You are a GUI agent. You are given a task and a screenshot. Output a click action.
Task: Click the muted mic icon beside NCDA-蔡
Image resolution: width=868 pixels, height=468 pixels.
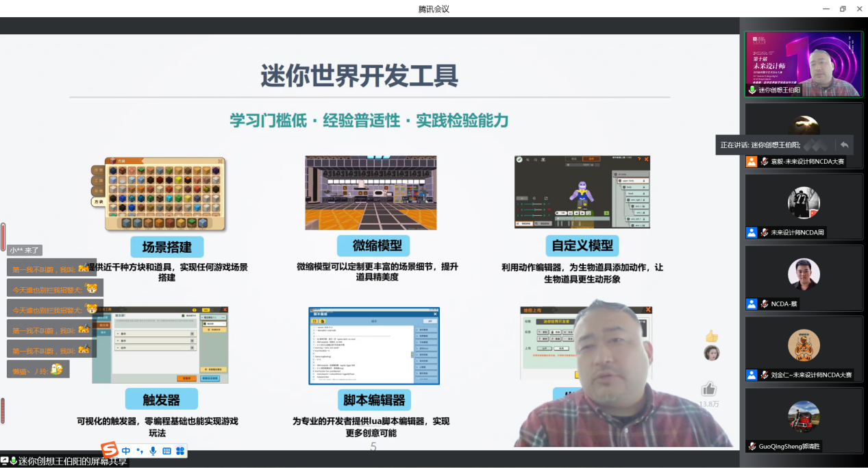coord(764,304)
